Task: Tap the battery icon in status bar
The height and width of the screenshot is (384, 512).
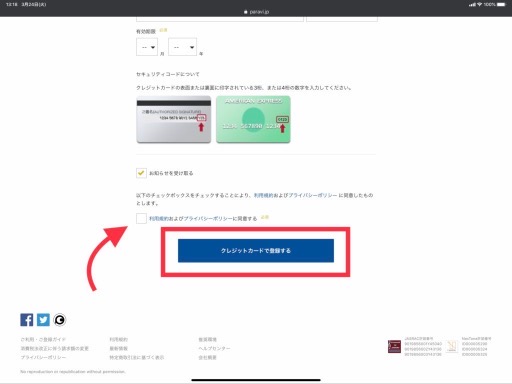Action: pyautogui.click(x=501, y=4)
